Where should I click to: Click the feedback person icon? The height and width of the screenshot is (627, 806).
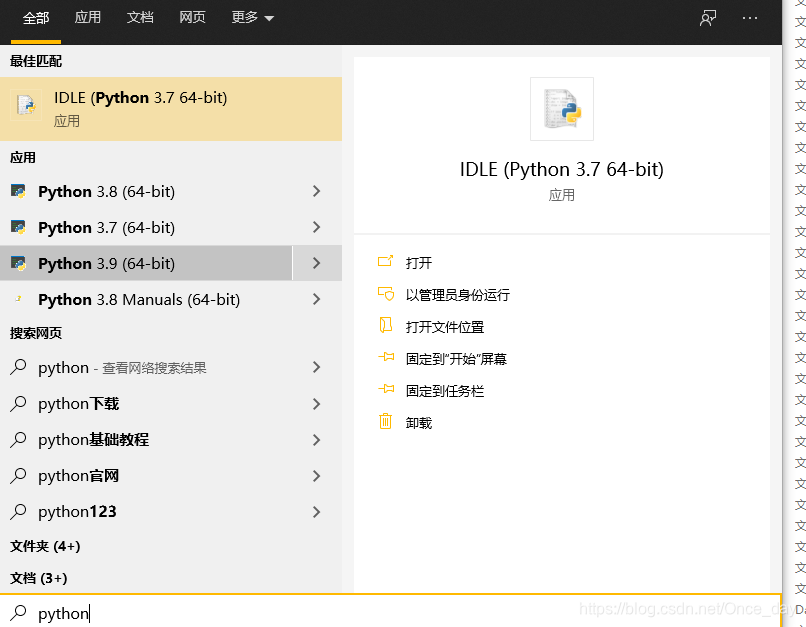pos(708,18)
